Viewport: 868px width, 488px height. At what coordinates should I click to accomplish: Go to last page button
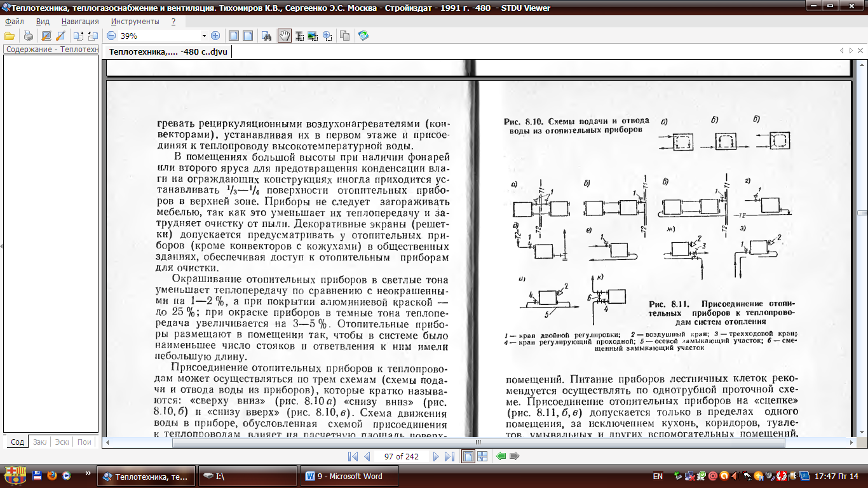[449, 456]
